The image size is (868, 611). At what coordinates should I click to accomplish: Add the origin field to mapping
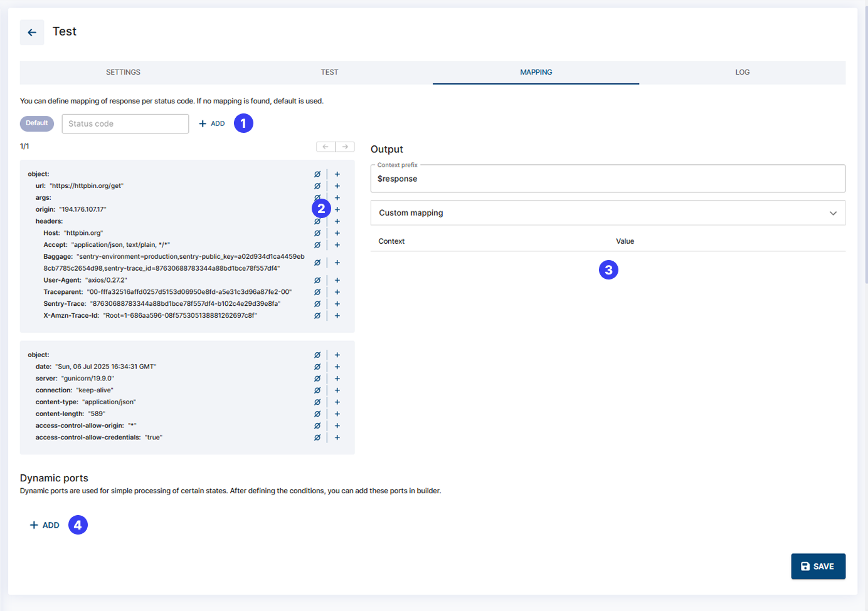(x=337, y=209)
